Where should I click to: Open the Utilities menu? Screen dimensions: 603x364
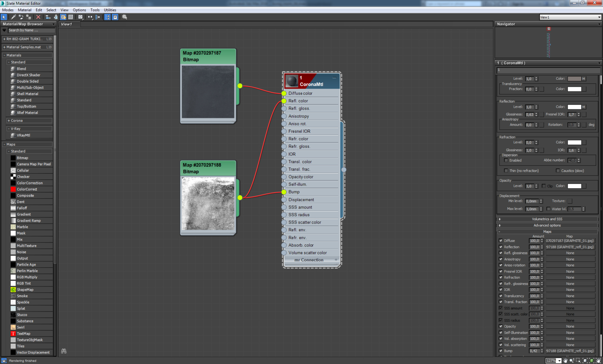110,10
